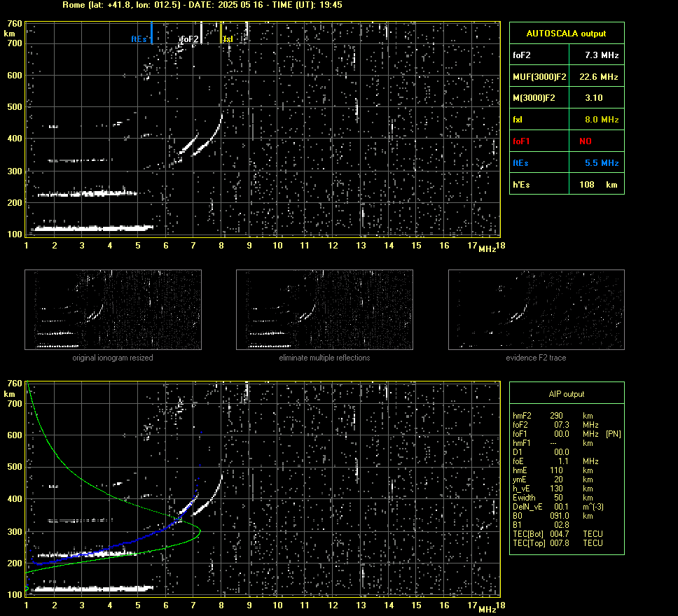Viewport: 678px width, 616px height.
Task: Select the fxI value 8.0 MHz
Action: 602,119
